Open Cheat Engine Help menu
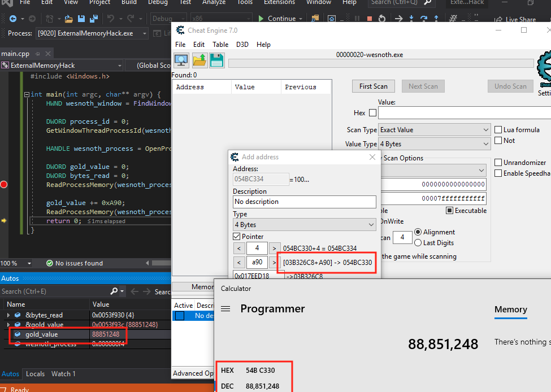Image resolution: width=551 pixels, height=392 pixels. (263, 45)
